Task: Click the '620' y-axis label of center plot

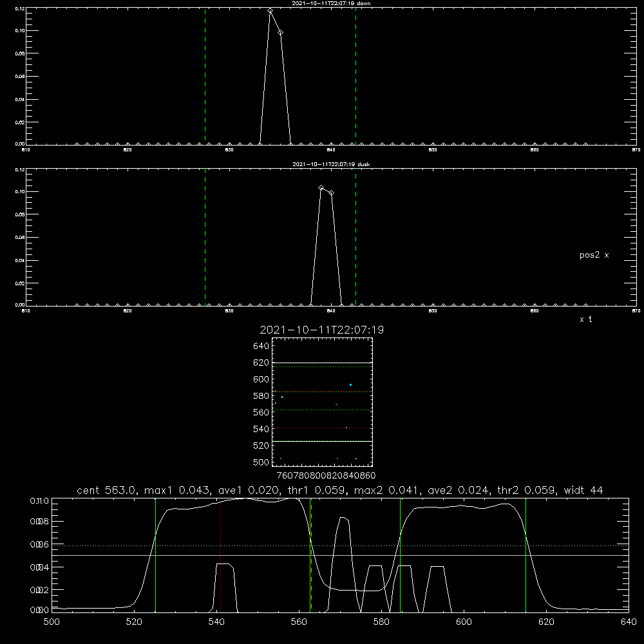Action: (x=261, y=363)
